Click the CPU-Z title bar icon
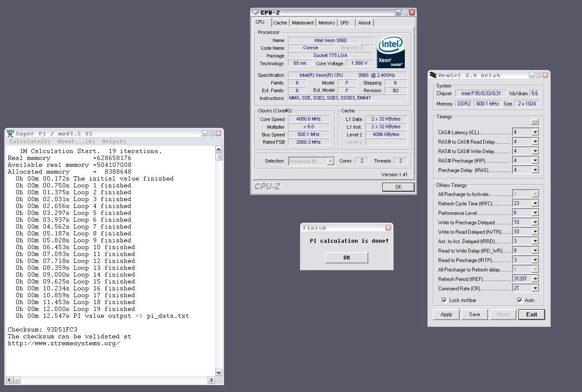 [x=255, y=12]
